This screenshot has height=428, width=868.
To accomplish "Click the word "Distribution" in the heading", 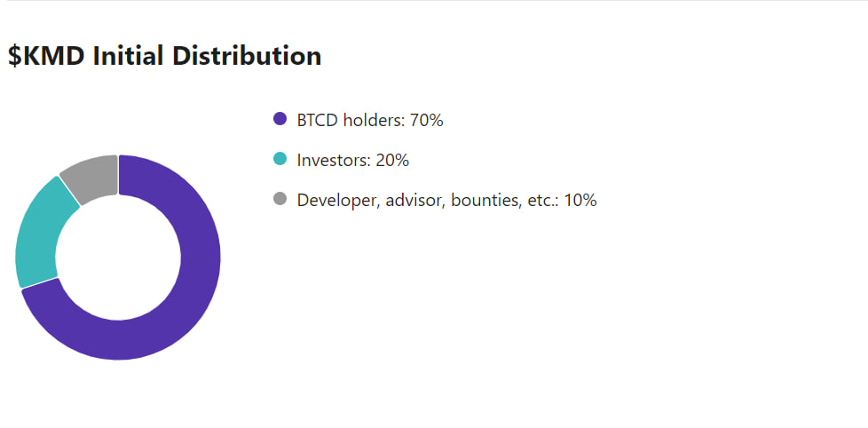I will click(x=247, y=56).
